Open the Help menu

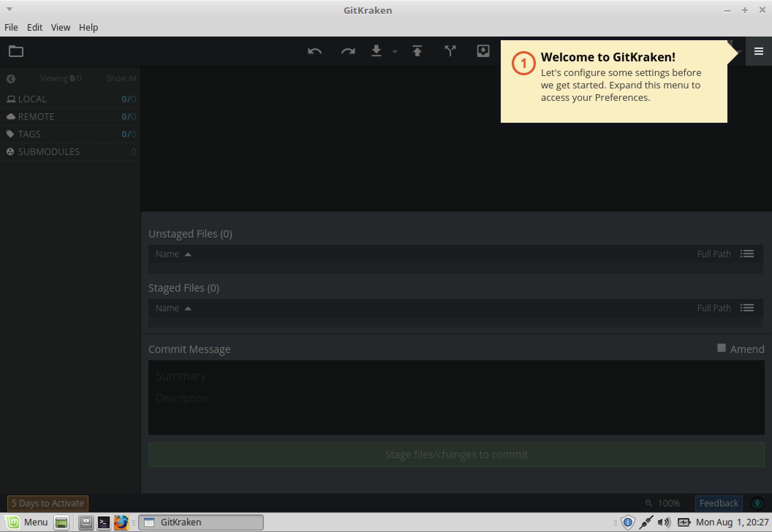click(88, 27)
